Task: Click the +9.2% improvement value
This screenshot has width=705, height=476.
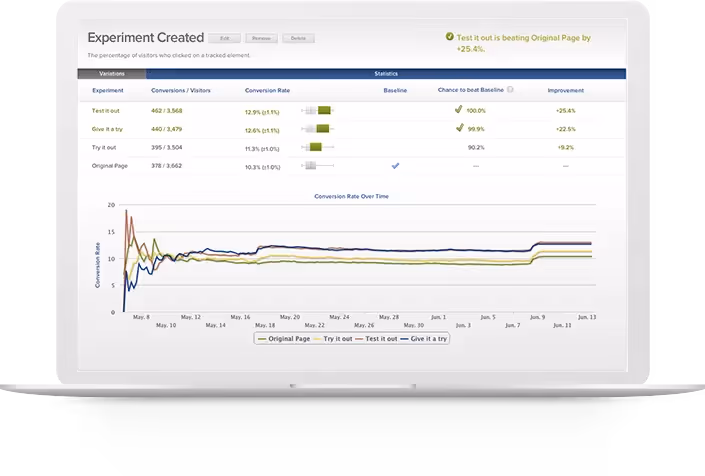Action: tap(565, 147)
